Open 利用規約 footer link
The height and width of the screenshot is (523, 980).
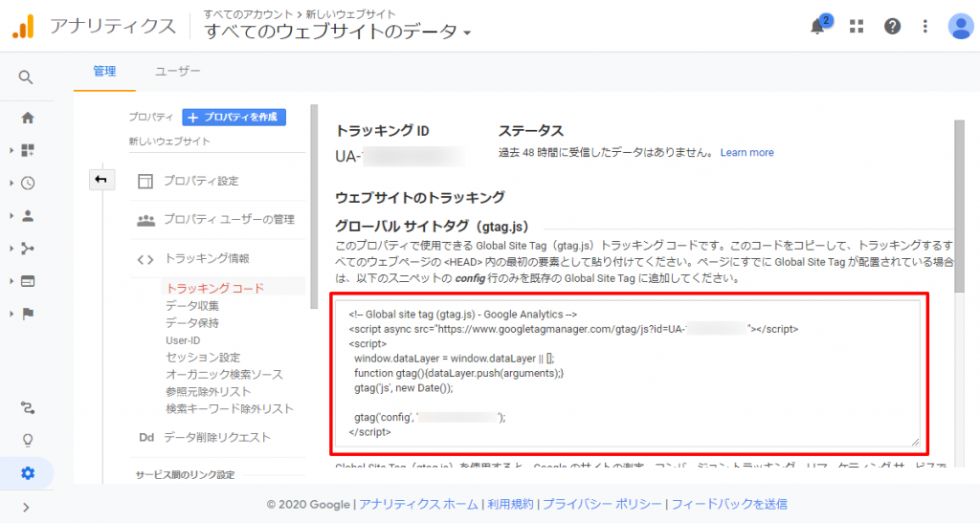510,504
